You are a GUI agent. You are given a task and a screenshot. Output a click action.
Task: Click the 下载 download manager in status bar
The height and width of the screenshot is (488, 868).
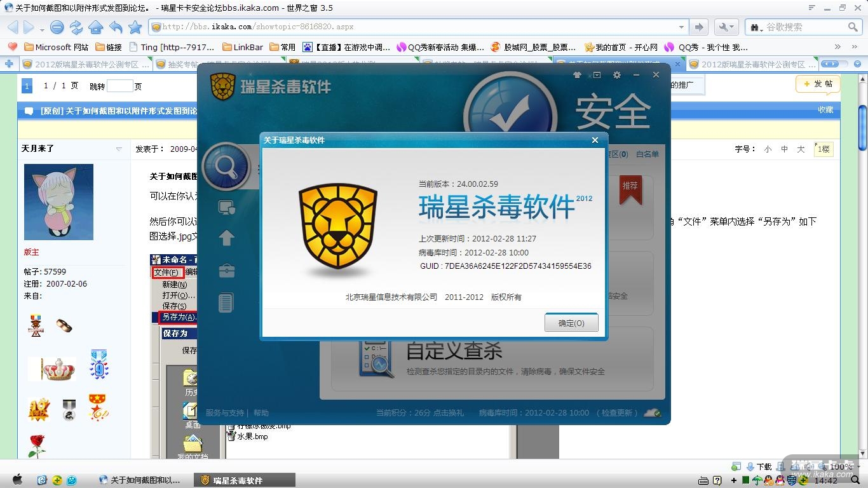tap(759, 466)
